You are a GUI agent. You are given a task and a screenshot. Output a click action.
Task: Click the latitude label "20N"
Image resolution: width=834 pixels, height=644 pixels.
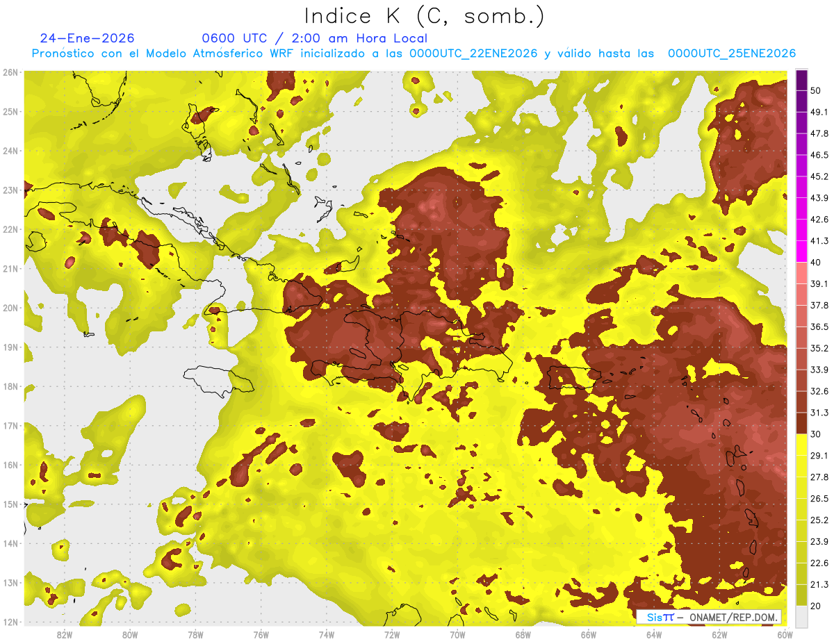click(x=10, y=308)
